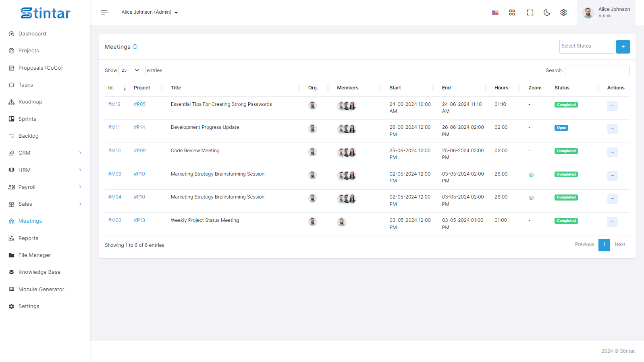Click the Reports sidebar icon
This screenshot has width=644, height=362.
coord(12,238)
